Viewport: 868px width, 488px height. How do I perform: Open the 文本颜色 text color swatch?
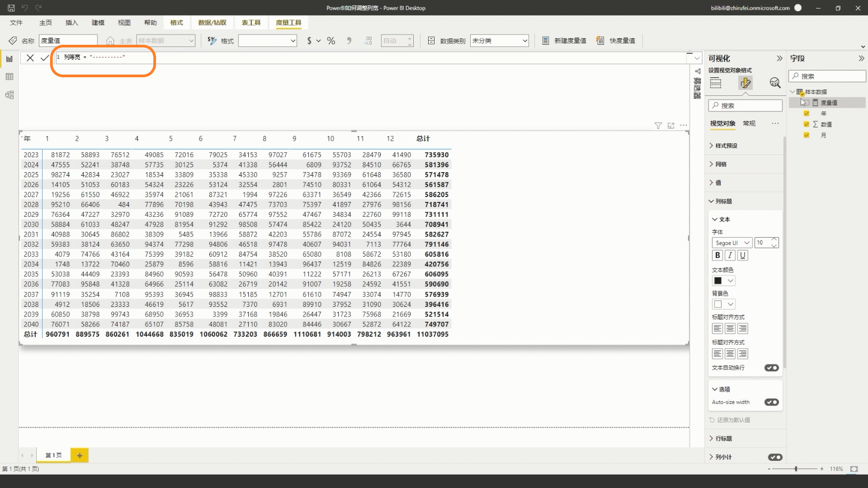[x=724, y=281]
